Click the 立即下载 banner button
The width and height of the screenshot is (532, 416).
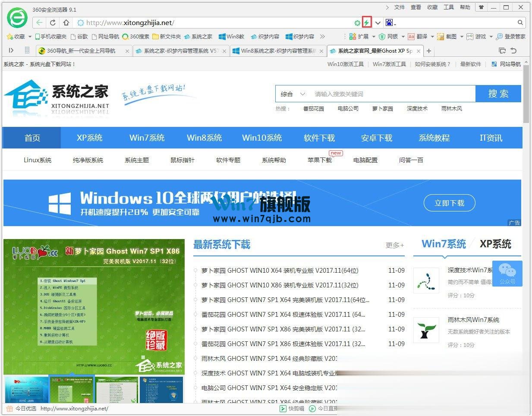[x=449, y=203]
